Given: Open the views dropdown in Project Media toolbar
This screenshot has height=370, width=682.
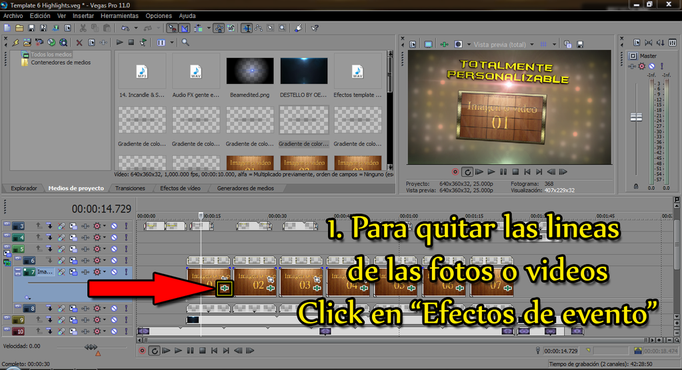Looking at the screenshot, I should coord(172,43).
